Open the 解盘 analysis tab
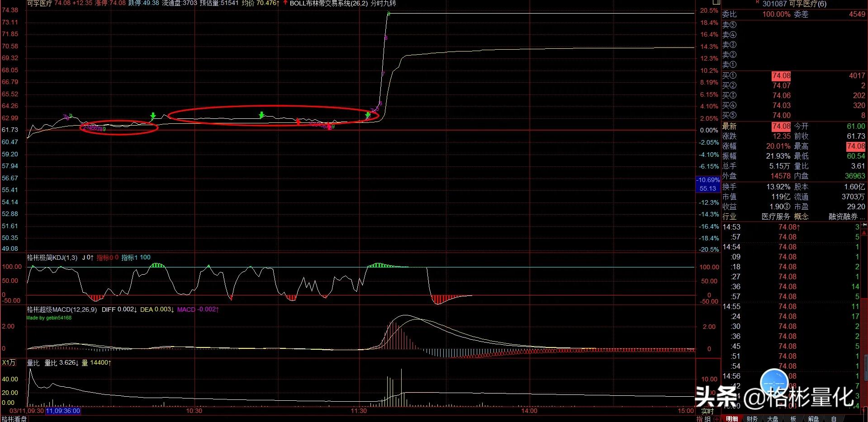868x422 pixels. coord(813,419)
